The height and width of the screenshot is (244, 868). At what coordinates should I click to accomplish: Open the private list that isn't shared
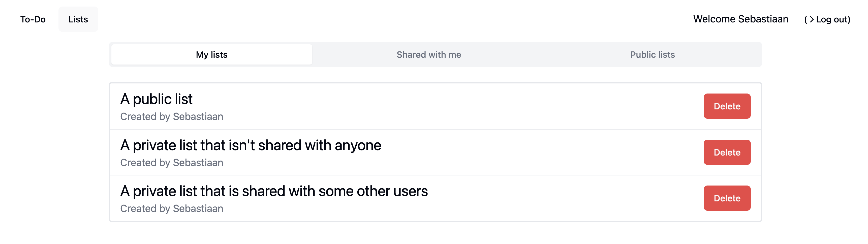[251, 145]
